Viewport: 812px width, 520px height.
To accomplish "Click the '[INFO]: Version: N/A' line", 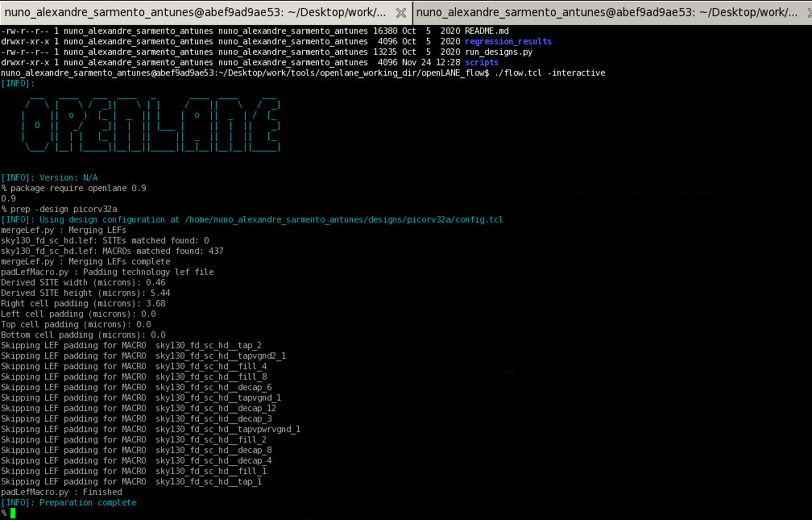I will coord(49,177).
